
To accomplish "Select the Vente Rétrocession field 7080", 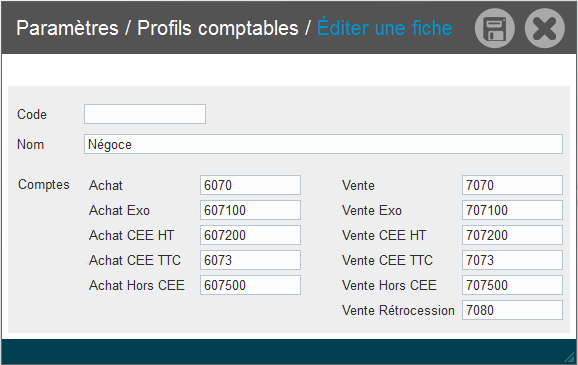I will (x=512, y=310).
